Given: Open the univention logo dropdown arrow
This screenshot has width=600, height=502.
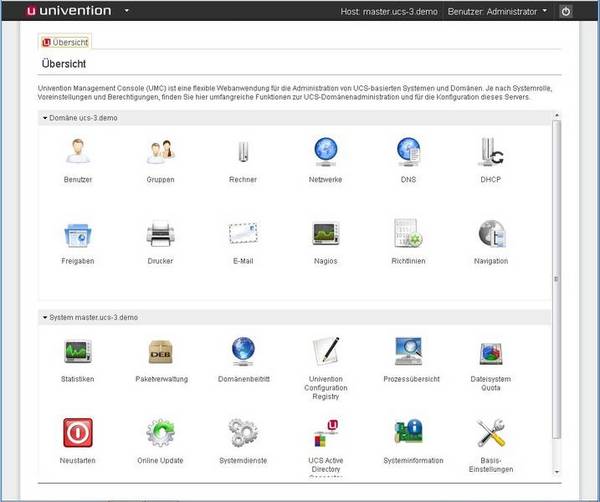Looking at the screenshot, I should (127, 11).
